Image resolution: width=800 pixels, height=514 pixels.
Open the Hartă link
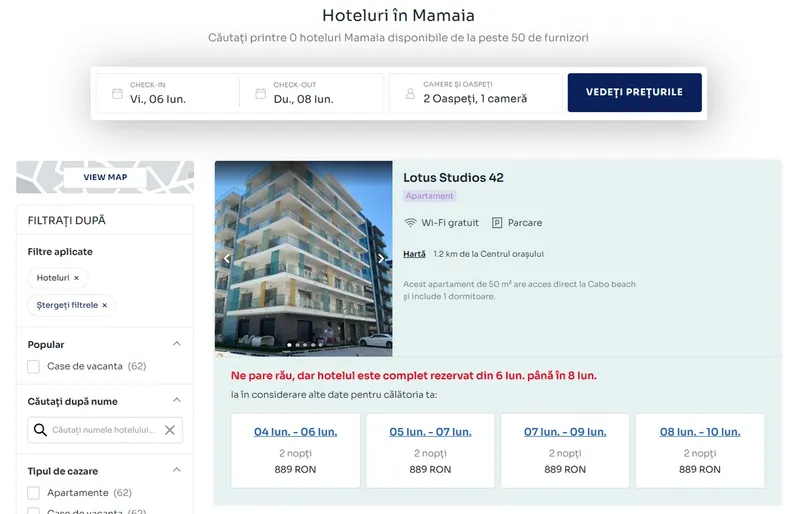414,254
